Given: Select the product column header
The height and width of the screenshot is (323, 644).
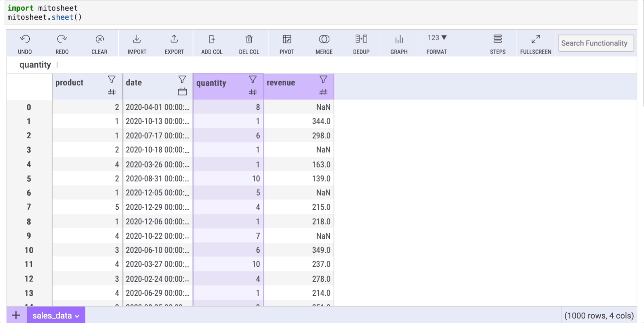Looking at the screenshot, I should [x=69, y=83].
